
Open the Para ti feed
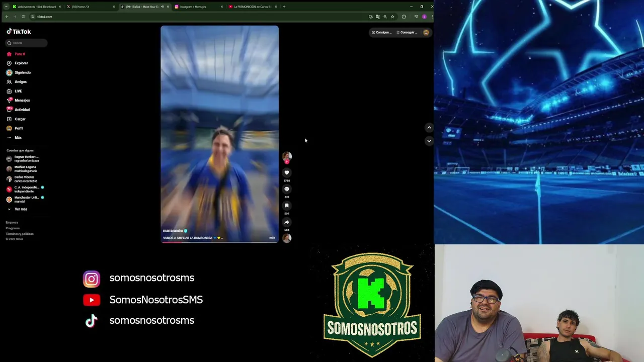[x=16, y=54]
